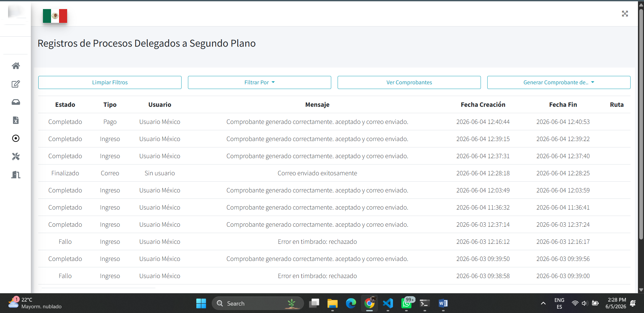Expand the Generar Comprobante de.. dropdown
Image resolution: width=644 pixels, height=313 pixels.
click(559, 82)
